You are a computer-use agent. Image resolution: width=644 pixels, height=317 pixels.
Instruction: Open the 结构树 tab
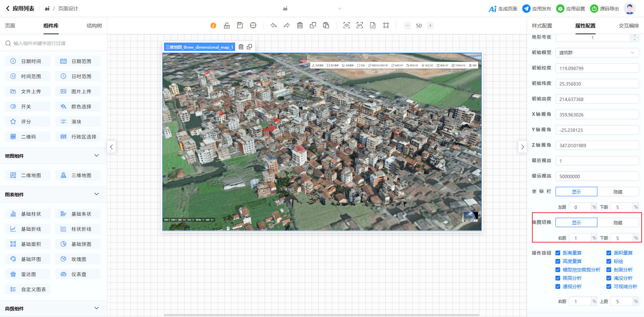coord(94,26)
